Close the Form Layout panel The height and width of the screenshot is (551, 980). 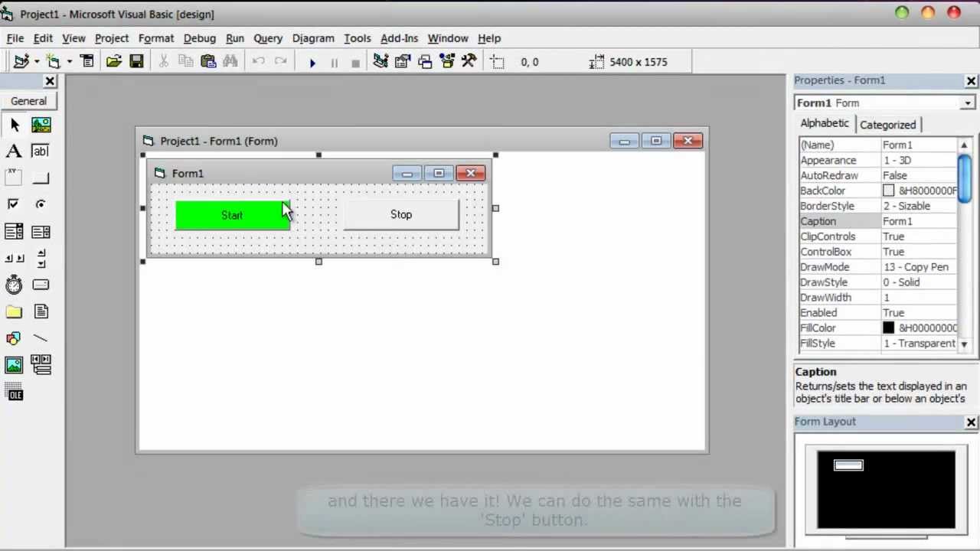pyautogui.click(x=971, y=422)
